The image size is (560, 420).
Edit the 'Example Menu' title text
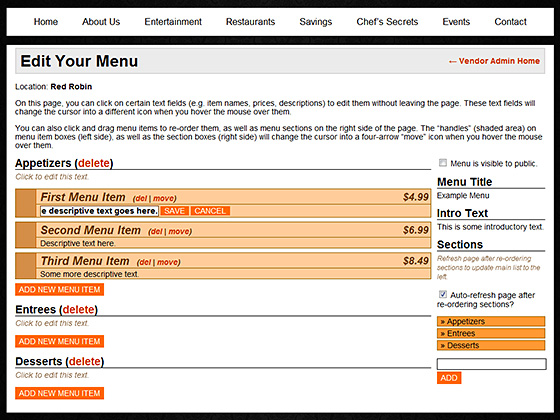(463, 196)
